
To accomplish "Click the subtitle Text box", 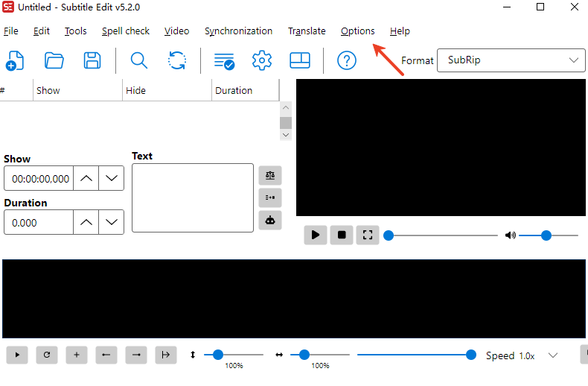I will pos(193,198).
